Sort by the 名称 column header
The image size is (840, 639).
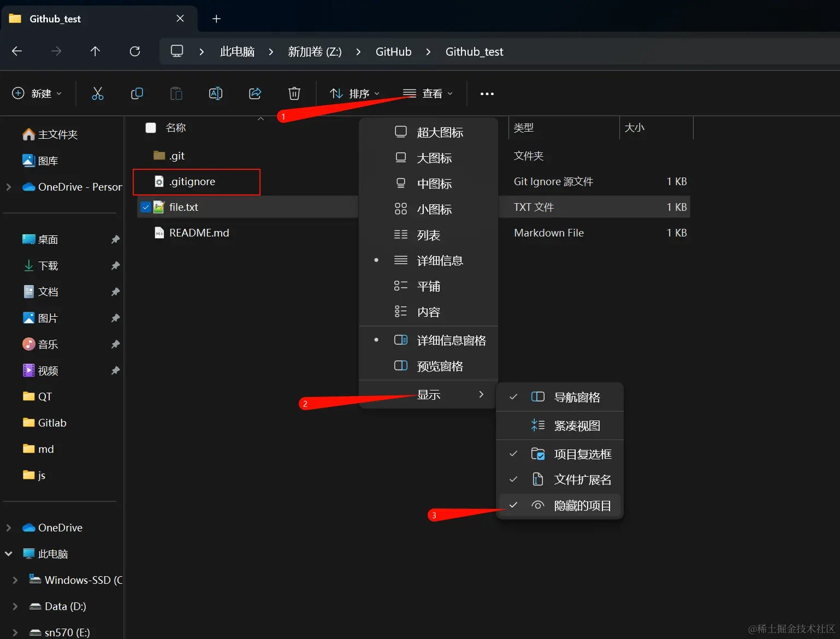pyautogui.click(x=176, y=128)
